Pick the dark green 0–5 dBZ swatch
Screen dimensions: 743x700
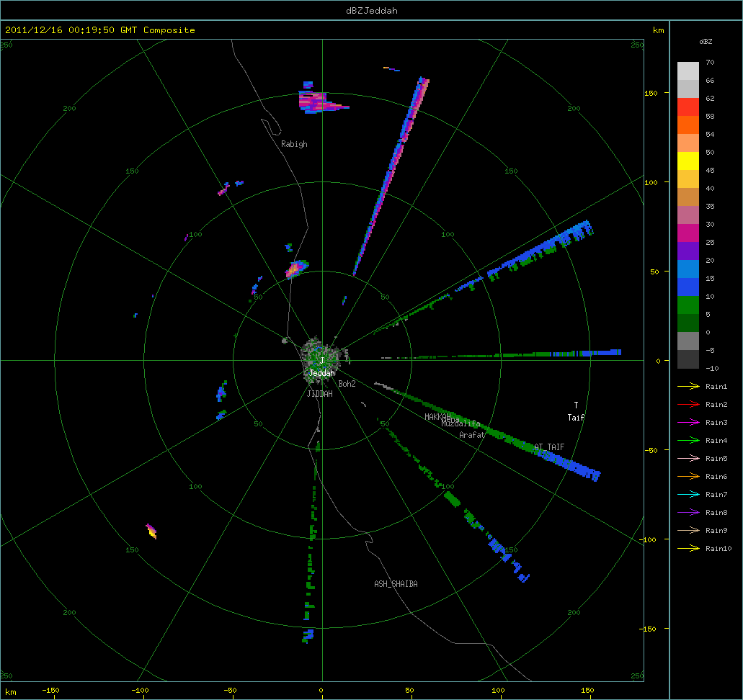688,323
